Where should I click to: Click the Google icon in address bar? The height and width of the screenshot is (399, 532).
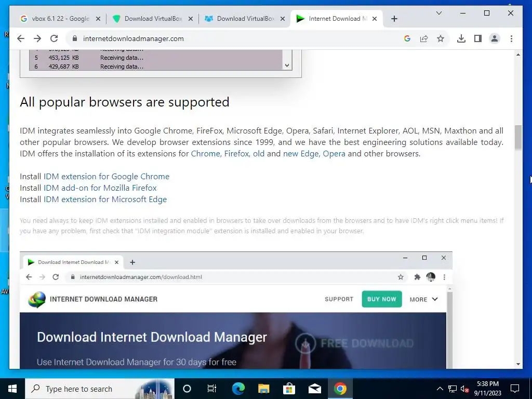[407, 38]
